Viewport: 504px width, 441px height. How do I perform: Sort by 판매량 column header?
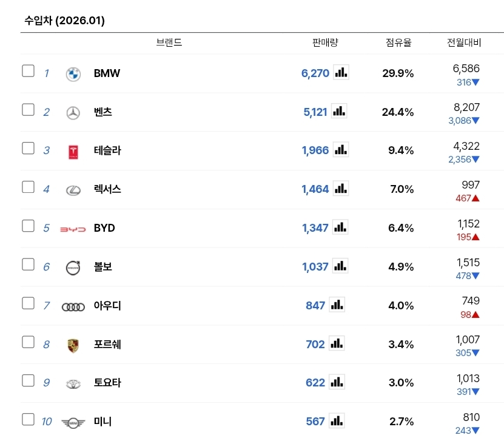click(x=325, y=42)
